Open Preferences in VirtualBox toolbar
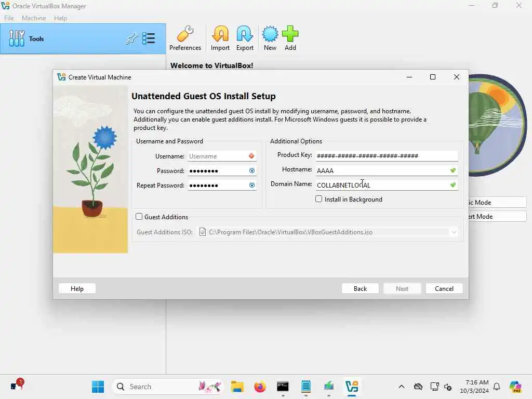This screenshot has height=399, width=532. [185, 38]
